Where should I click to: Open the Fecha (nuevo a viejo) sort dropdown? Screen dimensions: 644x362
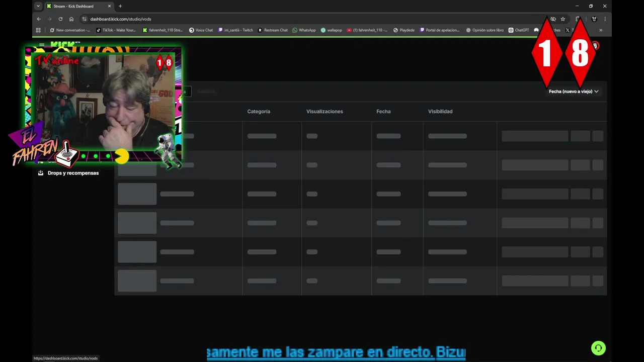tap(574, 92)
